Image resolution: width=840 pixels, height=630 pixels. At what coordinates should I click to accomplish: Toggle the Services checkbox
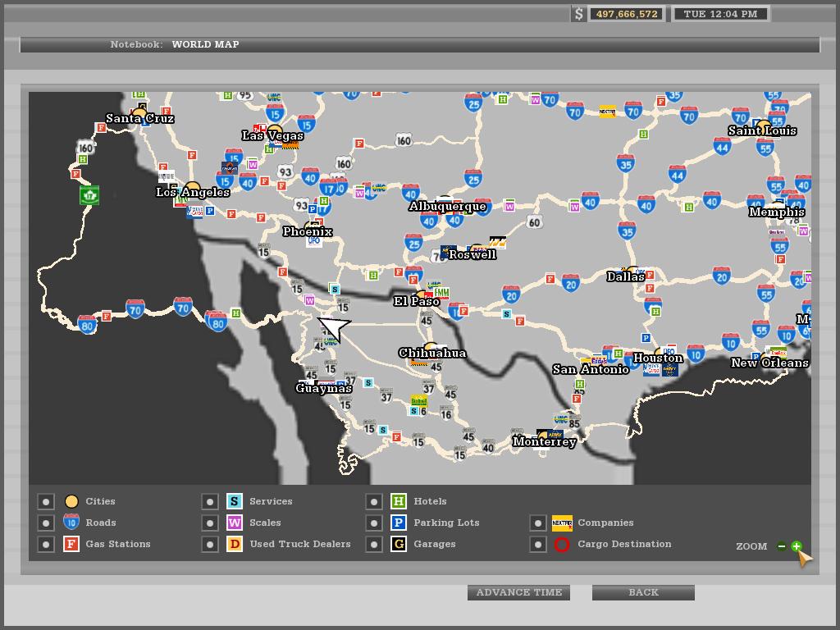[210, 501]
